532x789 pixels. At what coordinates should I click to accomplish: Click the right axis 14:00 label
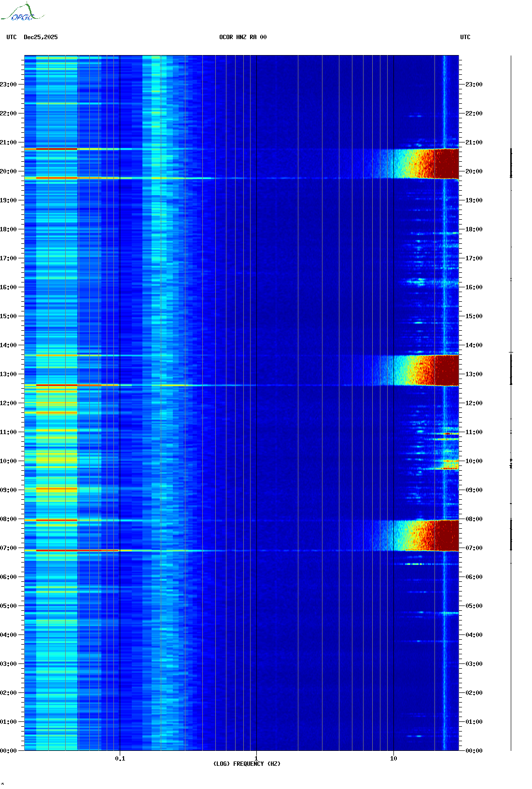tap(474, 345)
